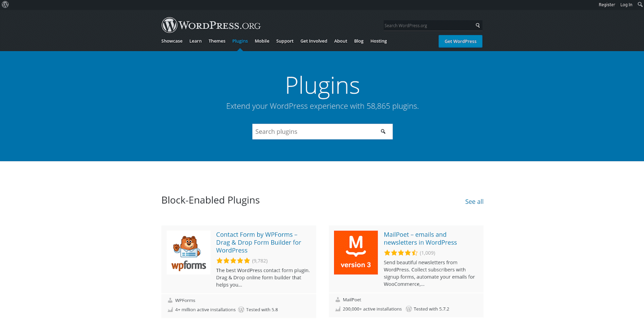Click the Log In link
The image size is (644, 326).
(626, 5)
